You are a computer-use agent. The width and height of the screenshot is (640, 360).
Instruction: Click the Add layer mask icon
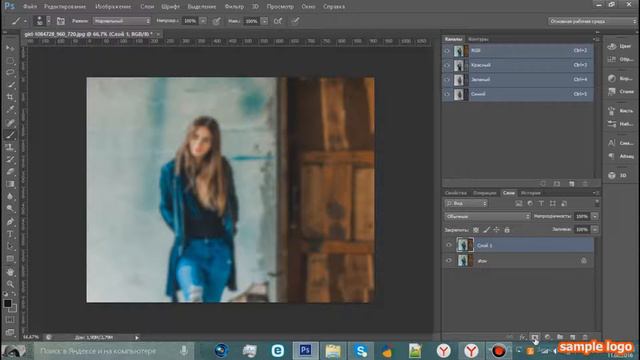point(535,337)
